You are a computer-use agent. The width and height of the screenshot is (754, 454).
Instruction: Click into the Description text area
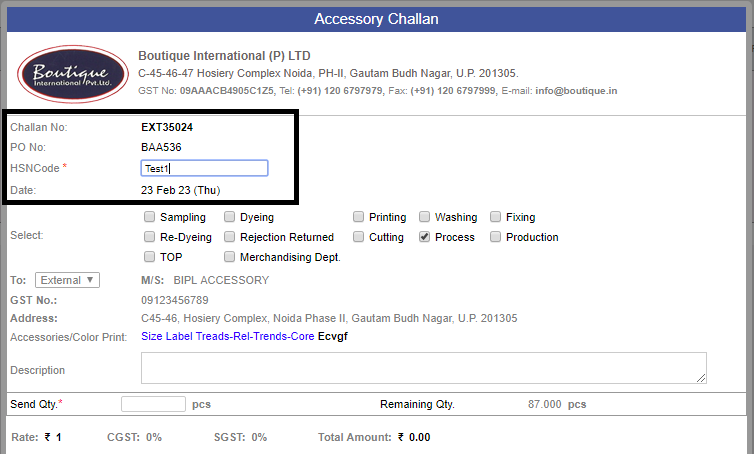(x=424, y=368)
